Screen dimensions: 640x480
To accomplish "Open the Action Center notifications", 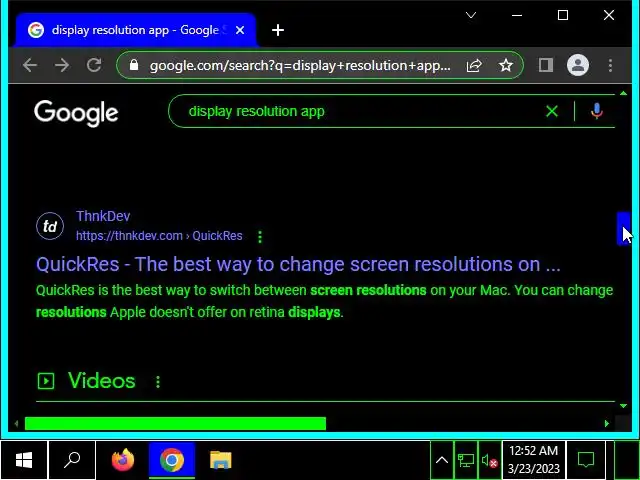I will point(586,460).
